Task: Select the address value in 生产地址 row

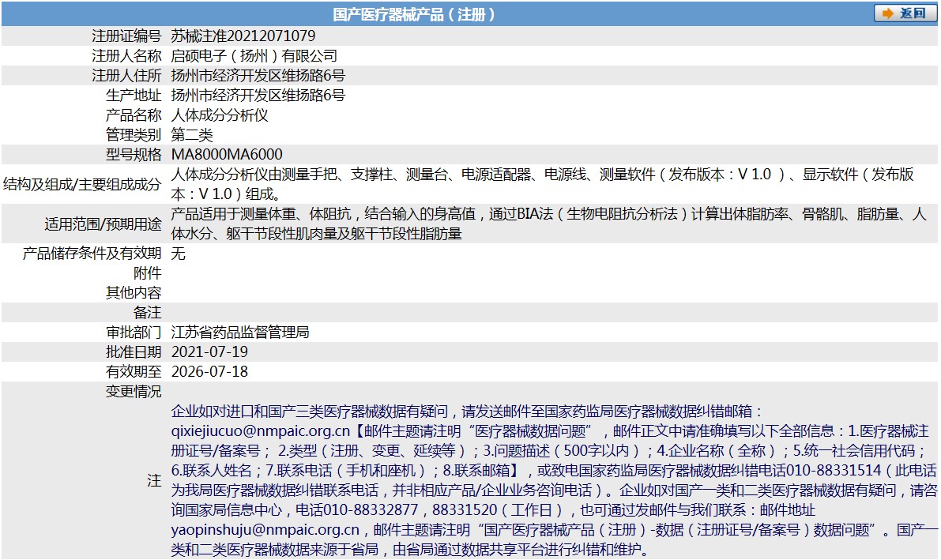Action: click(x=258, y=96)
